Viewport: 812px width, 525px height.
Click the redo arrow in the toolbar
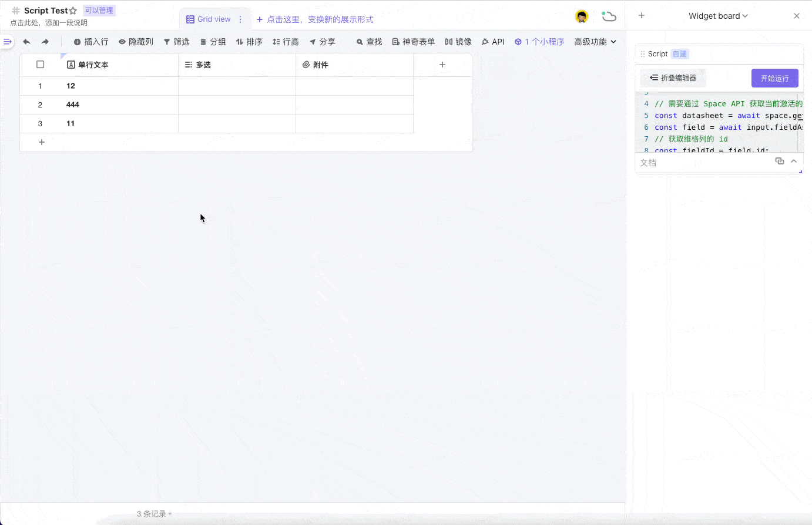(x=45, y=42)
